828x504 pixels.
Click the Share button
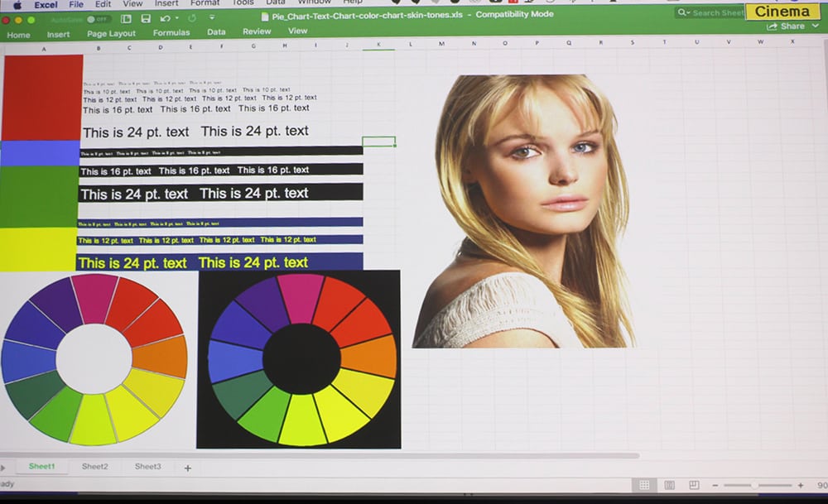click(x=787, y=26)
